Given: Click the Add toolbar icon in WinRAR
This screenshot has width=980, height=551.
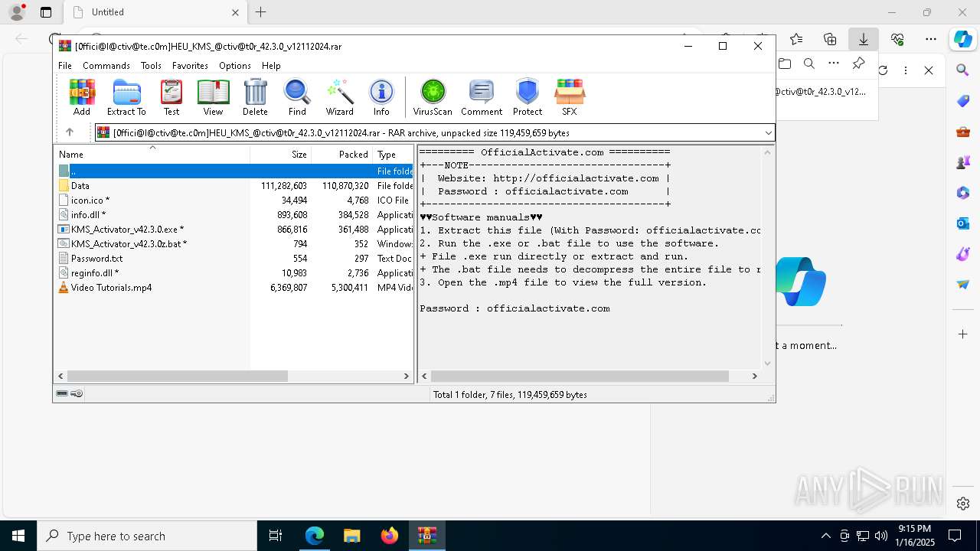Looking at the screenshot, I should (x=82, y=97).
